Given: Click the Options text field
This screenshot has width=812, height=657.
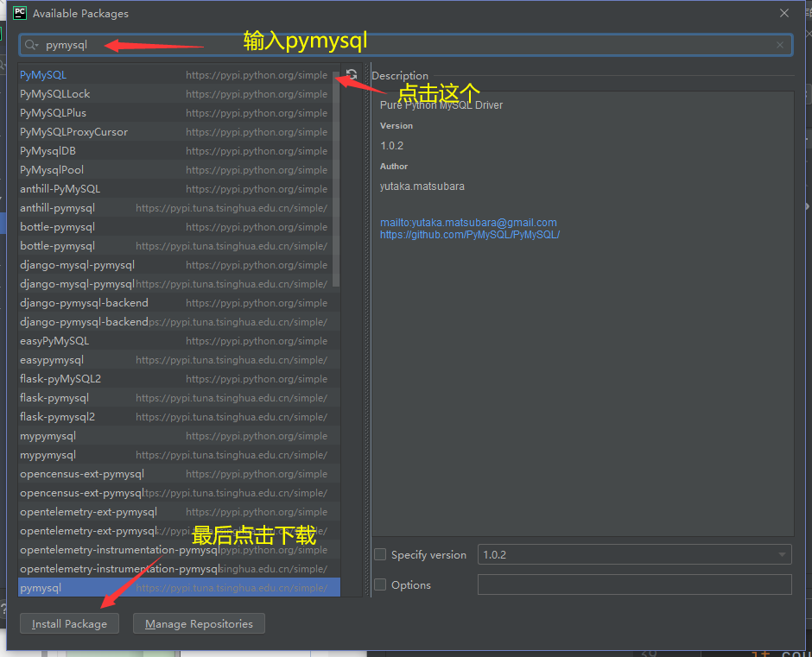Looking at the screenshot, I should pos(634,584).
